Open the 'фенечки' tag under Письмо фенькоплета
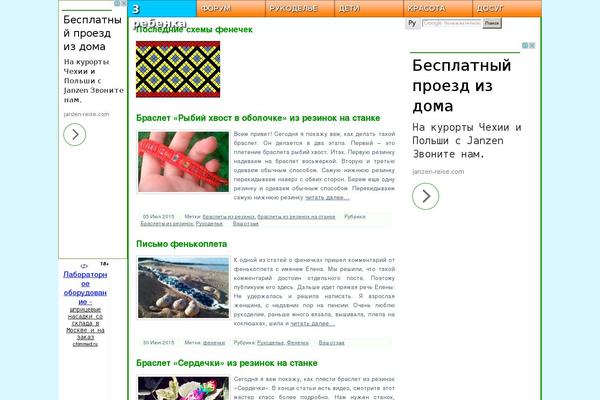 click(x=214, y=343)
